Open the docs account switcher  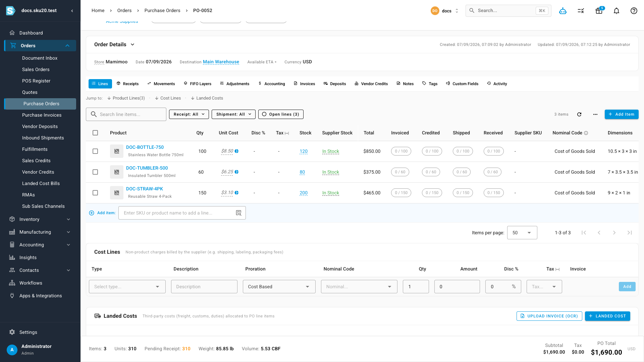click(444, 11)
